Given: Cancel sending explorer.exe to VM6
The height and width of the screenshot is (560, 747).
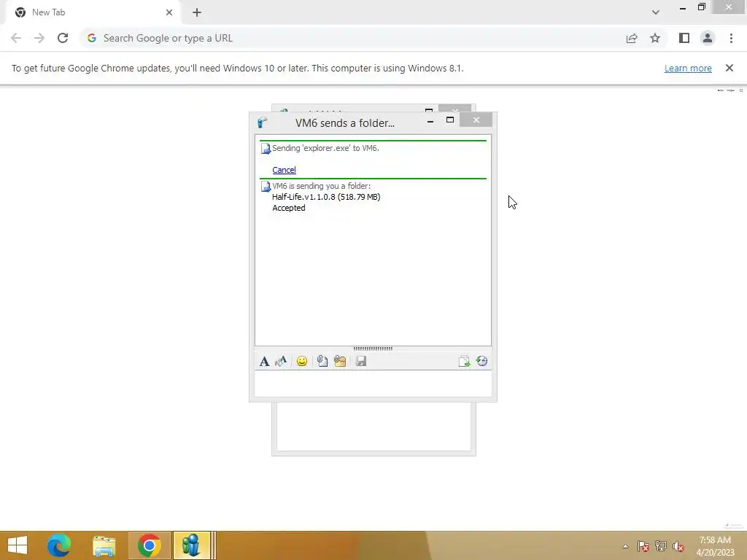Looking at the screenshot, I should click(284, 170).
